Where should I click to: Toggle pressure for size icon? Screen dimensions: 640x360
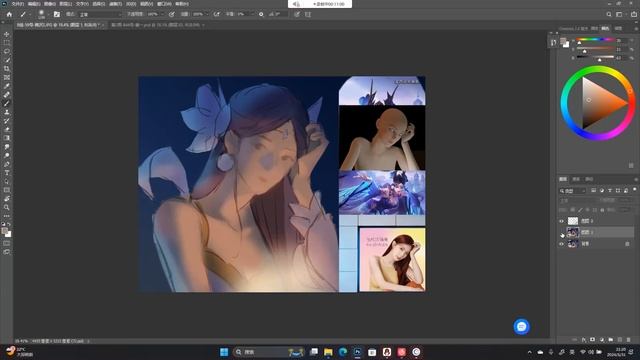pos(297,14)
